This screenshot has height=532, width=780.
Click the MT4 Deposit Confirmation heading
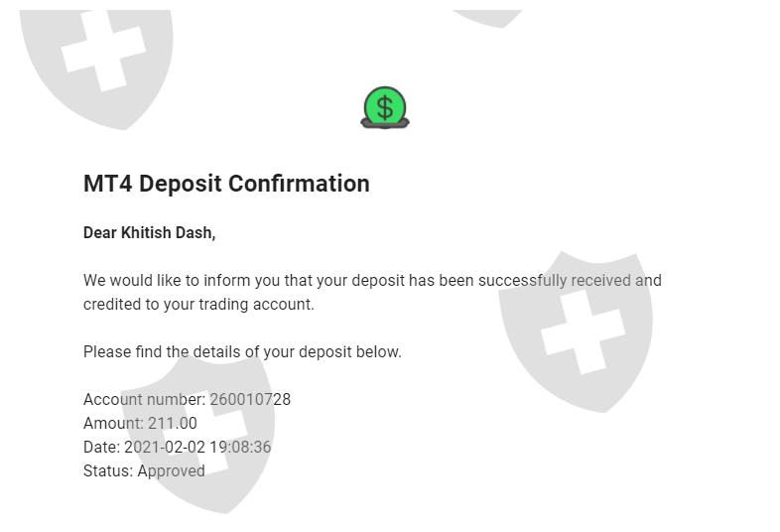coord(226,184)
